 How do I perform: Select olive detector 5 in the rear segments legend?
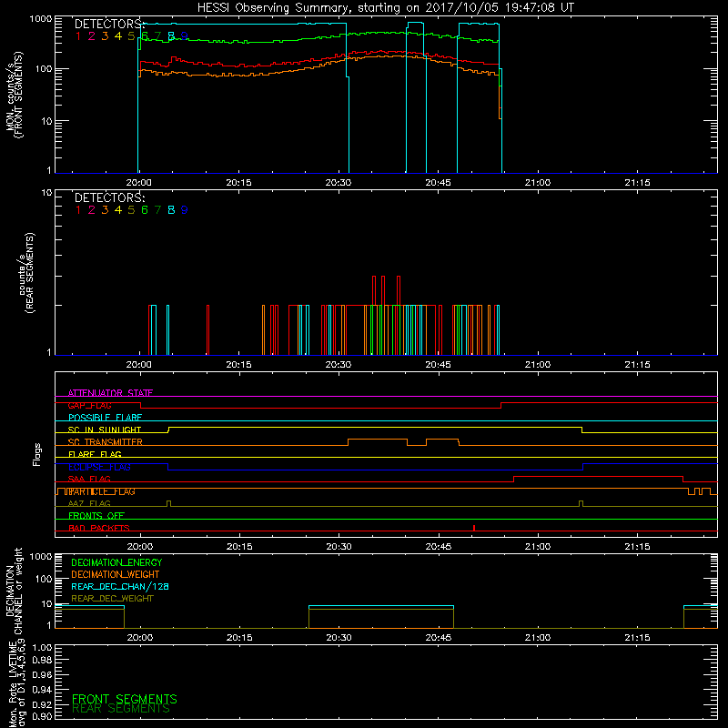coord(131,210)
